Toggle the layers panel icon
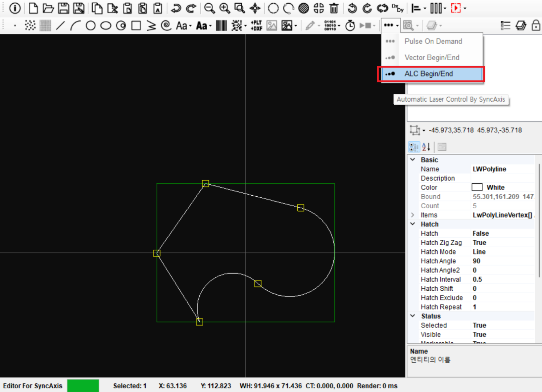The image size is (542, 392). (521, 25)
